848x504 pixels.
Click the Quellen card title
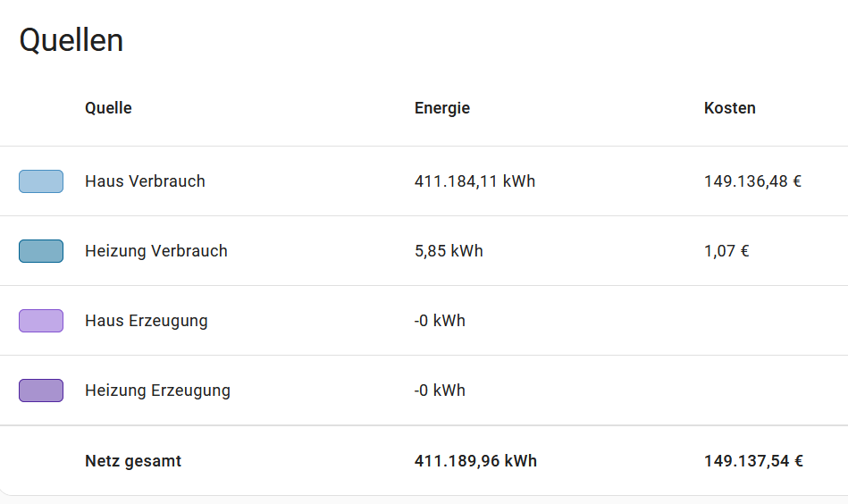point(71,40)
